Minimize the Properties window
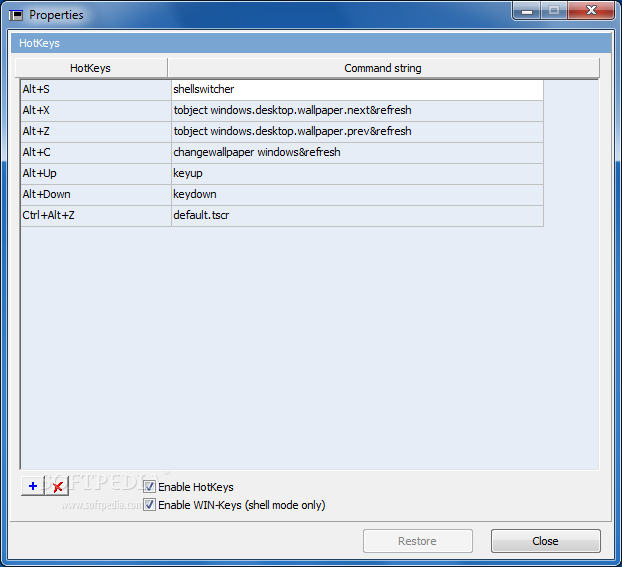The width and height of the screenshot is (622, 567). click(526, 11)
